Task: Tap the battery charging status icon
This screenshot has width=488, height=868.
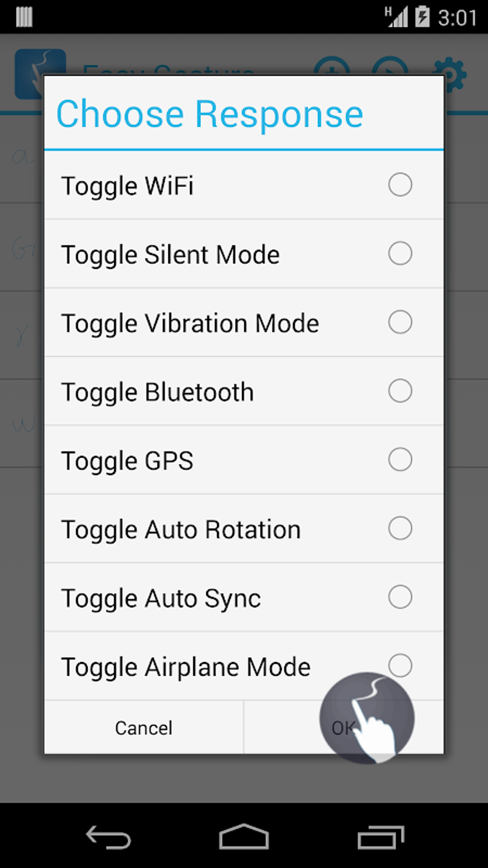Action: (x=422, y=17)
